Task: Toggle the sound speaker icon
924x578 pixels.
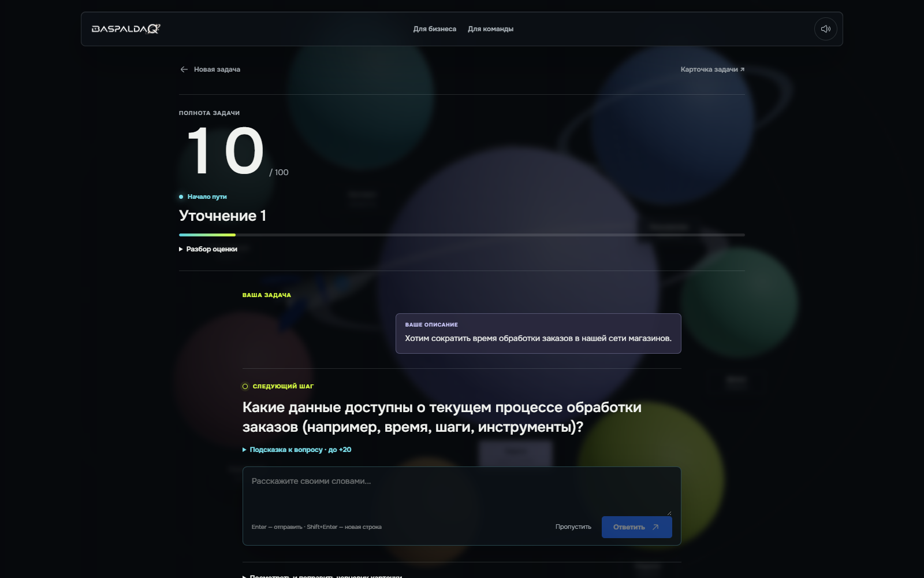Action: 825,29
